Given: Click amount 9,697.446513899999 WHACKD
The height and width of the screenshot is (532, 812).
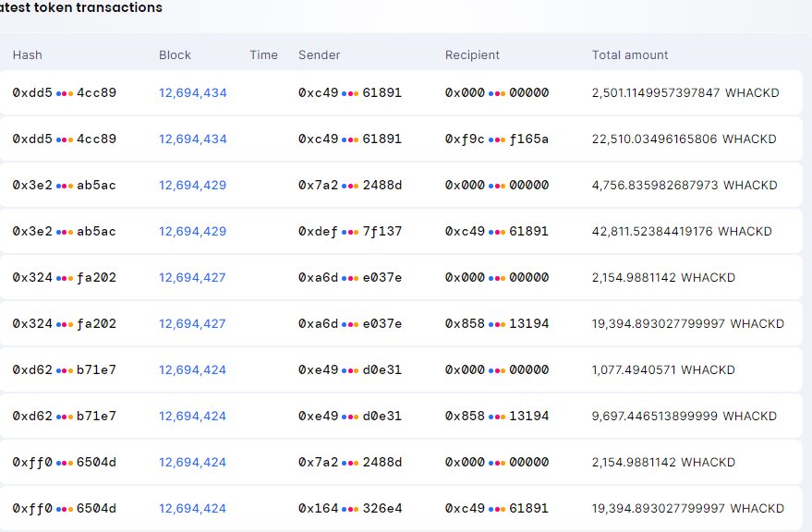Looking at the screenshot, I should point(685,416).
